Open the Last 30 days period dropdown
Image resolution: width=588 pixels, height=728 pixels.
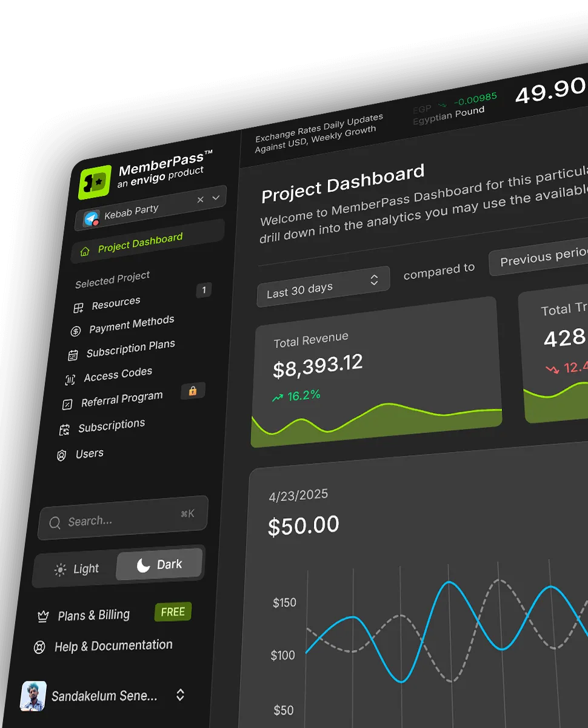click(322, 285)
